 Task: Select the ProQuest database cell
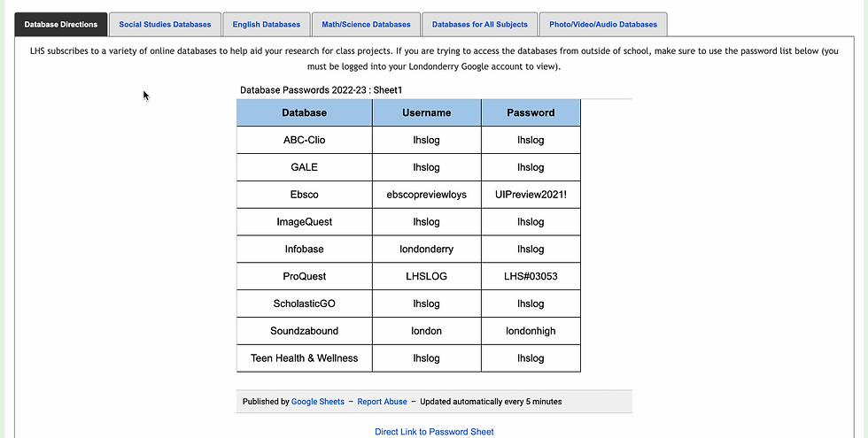(x=305, y=276)
